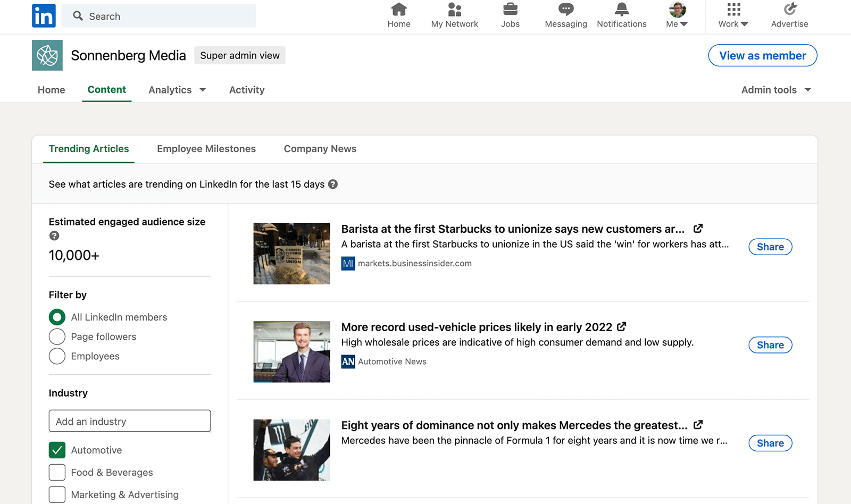Click help icon under Estimated engaged audience size

pos(54,236)
